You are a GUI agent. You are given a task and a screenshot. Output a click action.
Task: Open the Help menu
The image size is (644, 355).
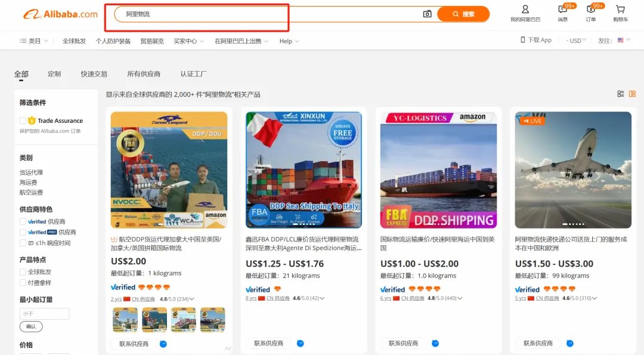[287, 41]
